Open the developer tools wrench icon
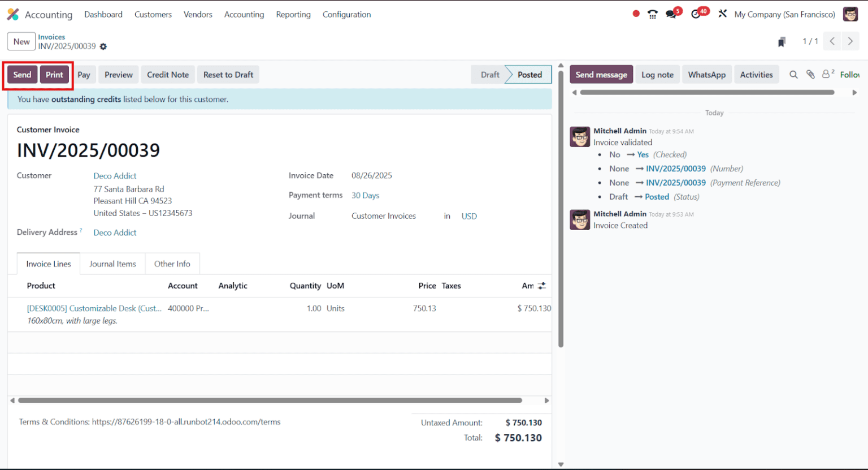The image size is (868, 470). click(x=723, y=14)
